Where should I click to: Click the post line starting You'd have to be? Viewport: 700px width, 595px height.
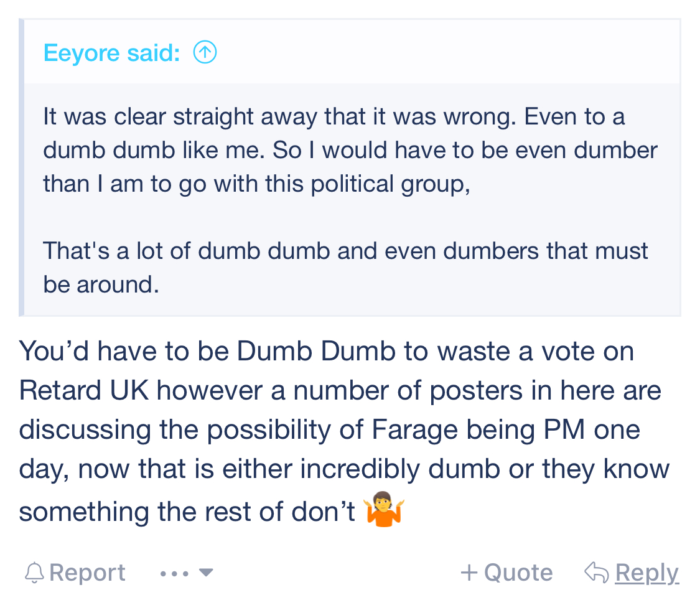(326, 351)
